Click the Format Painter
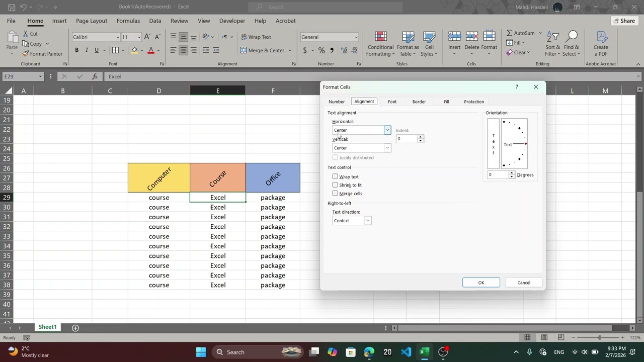This screenshot has height=362, width=644. click(x=42, y=54)
